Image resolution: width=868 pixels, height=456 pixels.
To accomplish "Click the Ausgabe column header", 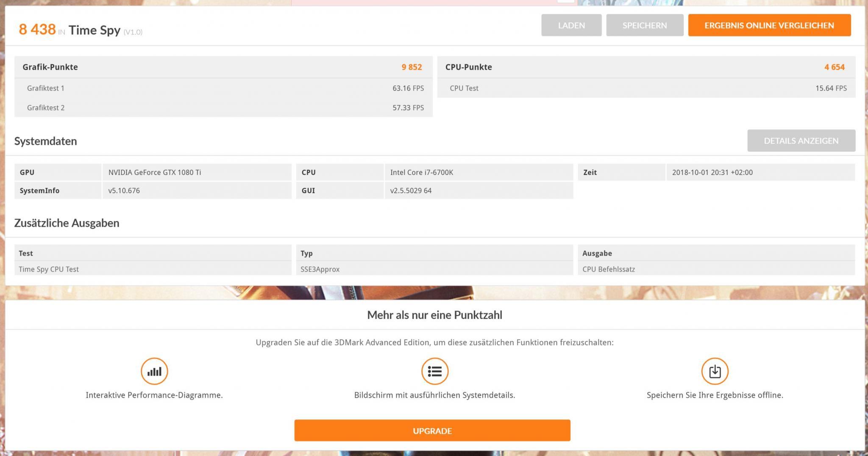I will pos(717,253).
